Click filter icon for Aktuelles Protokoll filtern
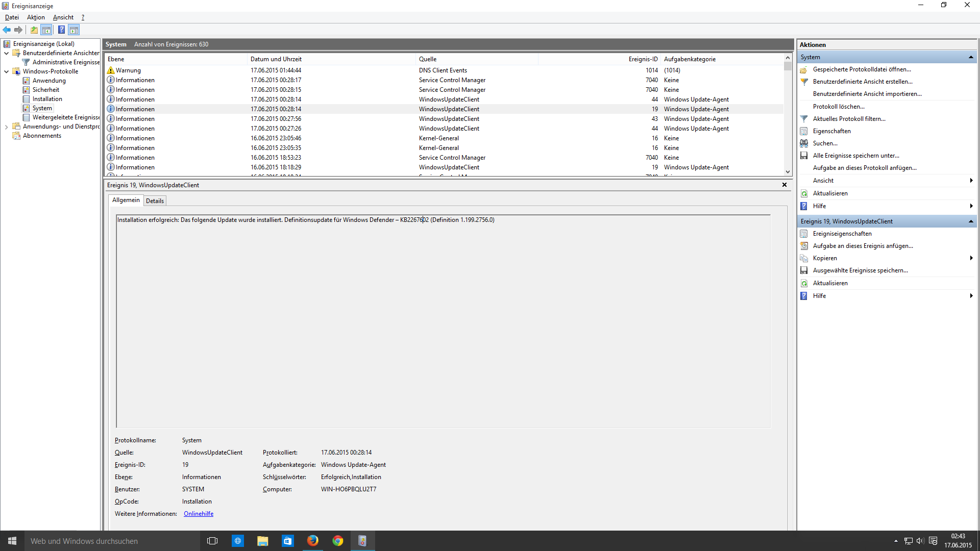 (x=804, y=119)
